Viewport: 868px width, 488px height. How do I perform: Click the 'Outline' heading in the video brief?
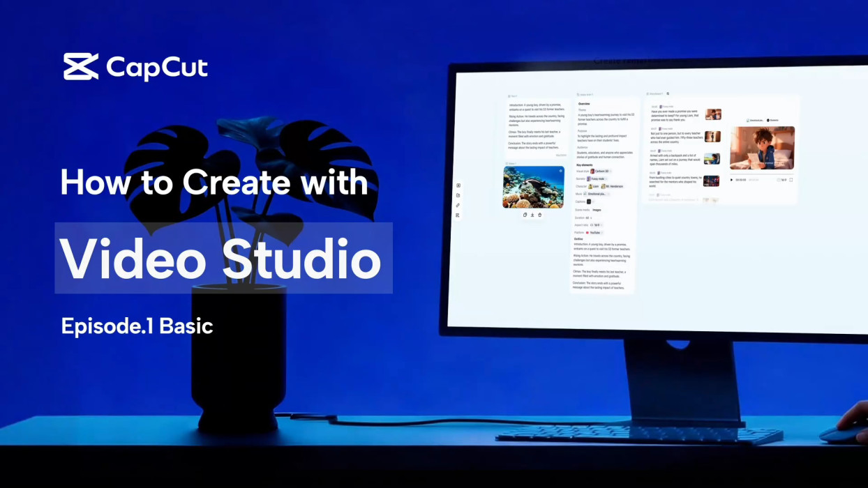pyautogui.click(x=578, y=239)
